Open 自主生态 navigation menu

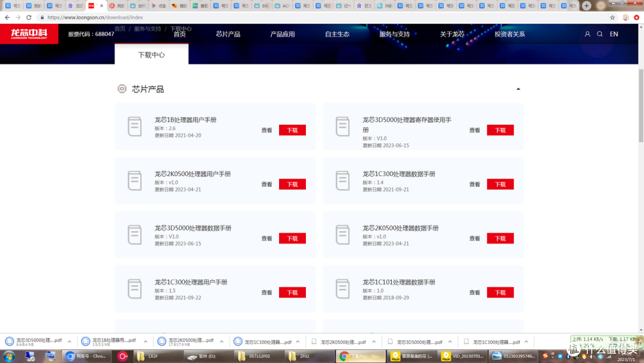click(337, 34)
